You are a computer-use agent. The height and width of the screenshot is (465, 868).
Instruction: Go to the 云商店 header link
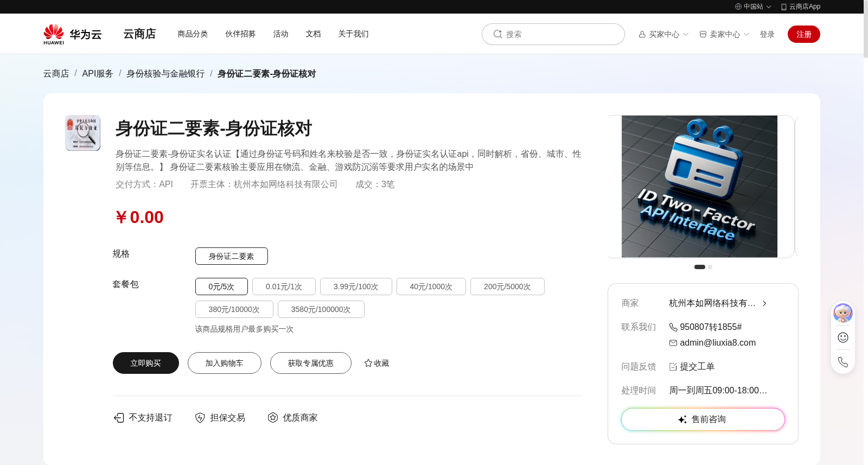139,34
